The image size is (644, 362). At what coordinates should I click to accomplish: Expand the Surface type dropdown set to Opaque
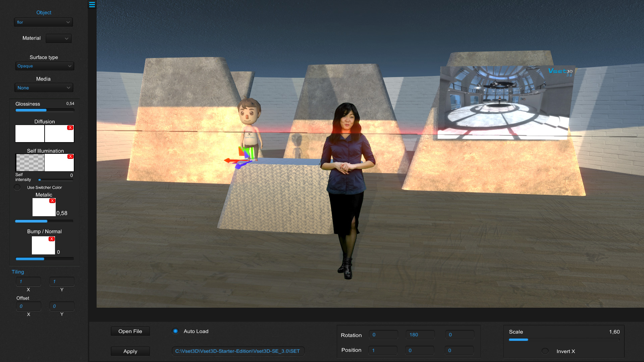tap(44, 66)
